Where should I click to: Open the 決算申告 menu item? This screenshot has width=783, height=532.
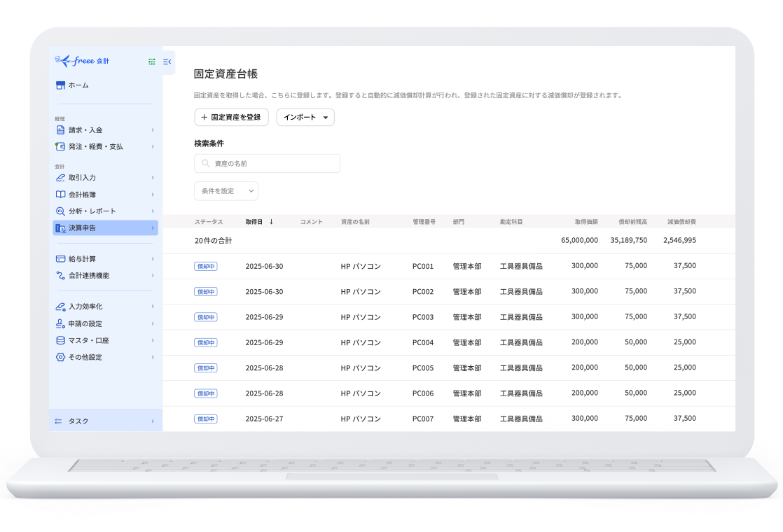pyautogui.click(x=105, y=228)
